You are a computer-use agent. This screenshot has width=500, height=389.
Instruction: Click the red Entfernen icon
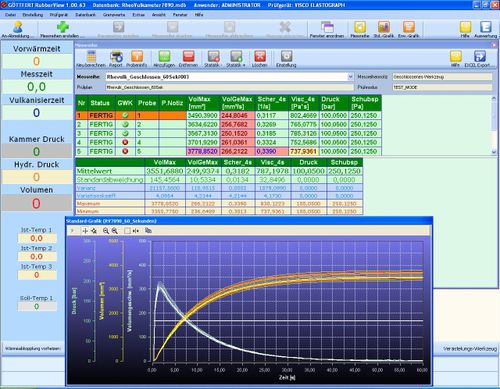188,56
